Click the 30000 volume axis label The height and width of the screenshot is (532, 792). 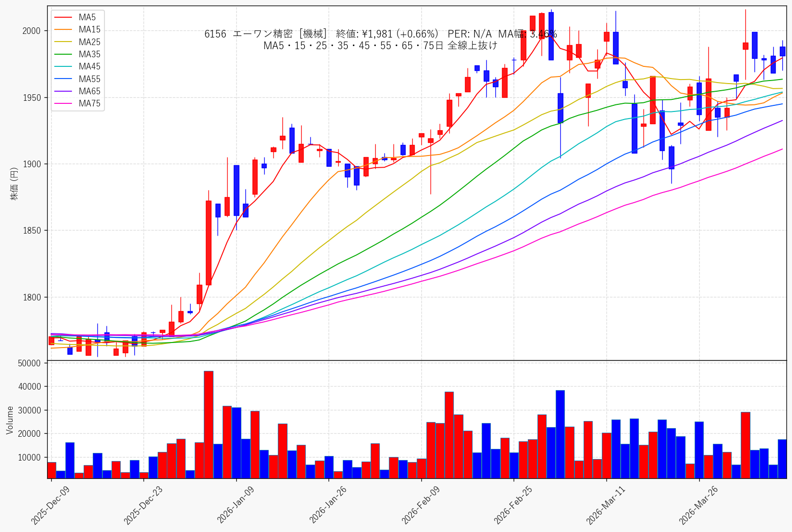click(x=29, y=410)
